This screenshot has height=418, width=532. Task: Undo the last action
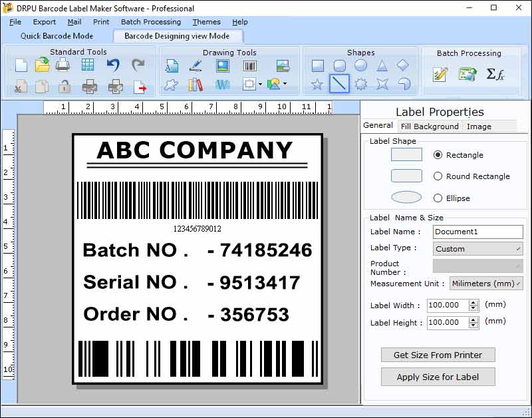(113, 65)
